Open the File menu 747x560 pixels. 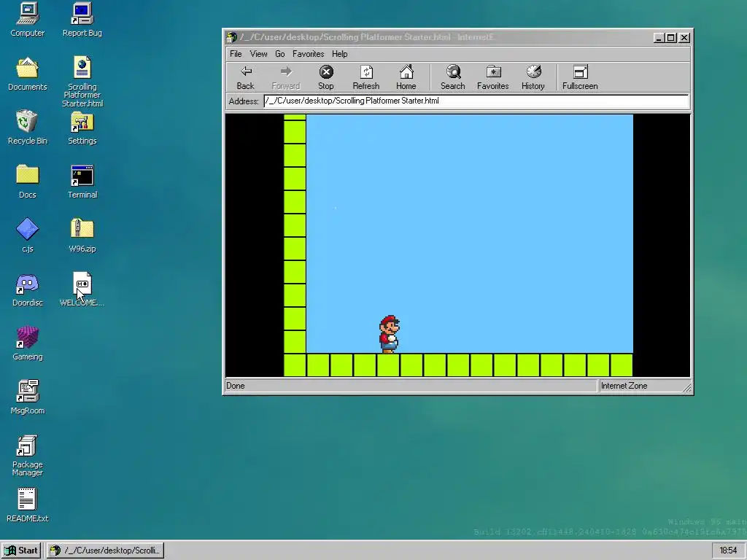[236, 54]
